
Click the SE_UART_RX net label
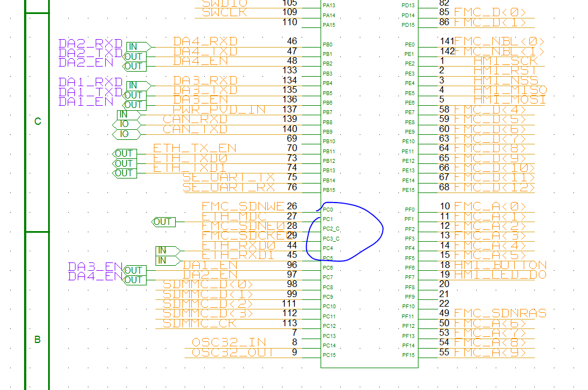(228, 187)
